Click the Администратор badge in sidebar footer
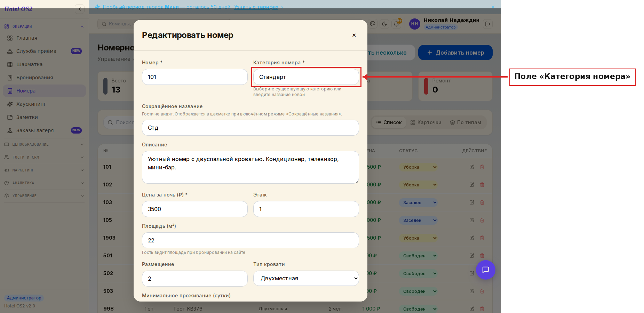 click(24, 298)
